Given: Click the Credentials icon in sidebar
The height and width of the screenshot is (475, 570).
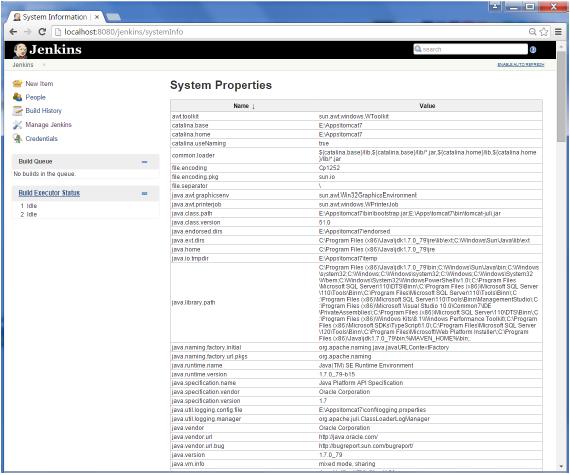Looking at the screenshot, I should [x=17, y=138].
